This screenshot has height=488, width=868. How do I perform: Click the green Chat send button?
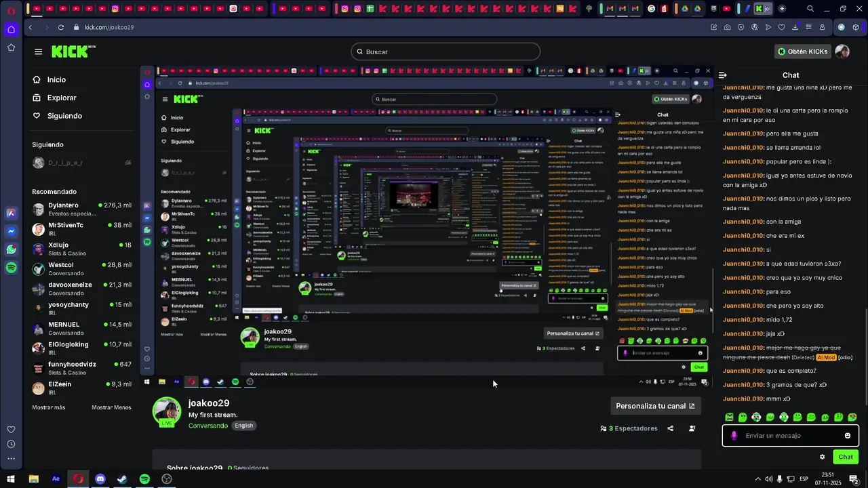pos(846,457)
